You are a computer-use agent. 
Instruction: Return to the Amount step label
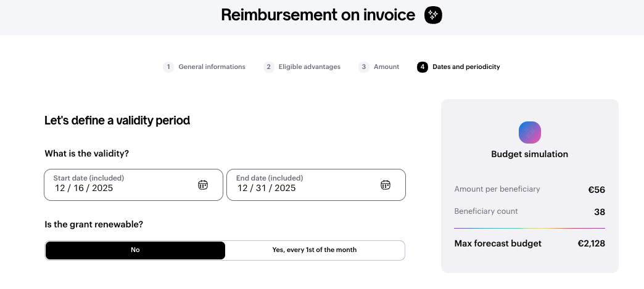click(x=386, y=67)
